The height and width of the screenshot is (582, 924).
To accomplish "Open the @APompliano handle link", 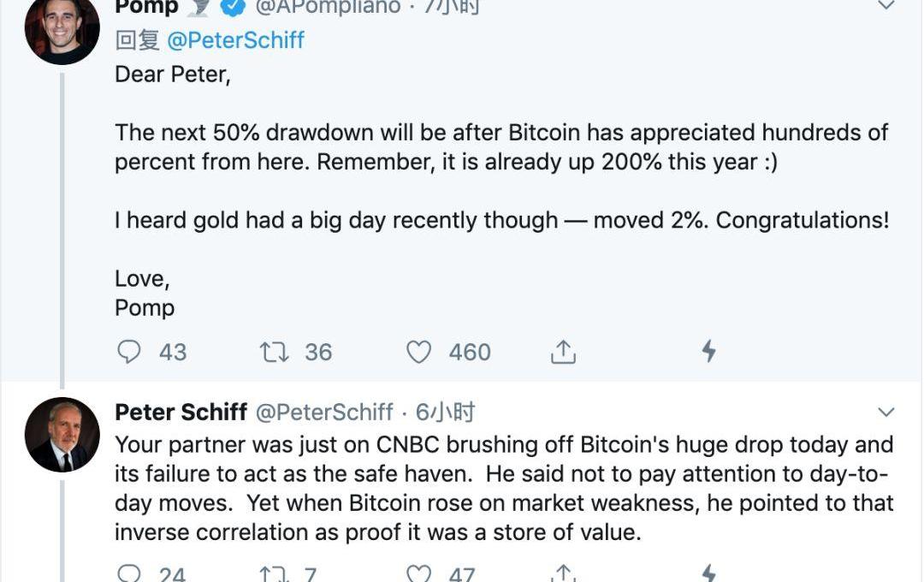I will coord(329,7).
